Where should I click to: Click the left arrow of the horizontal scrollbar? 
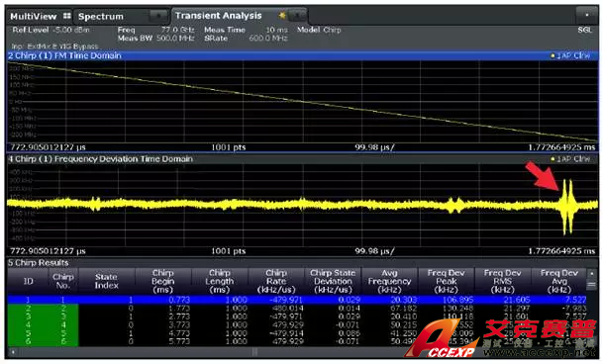(13, 352)
